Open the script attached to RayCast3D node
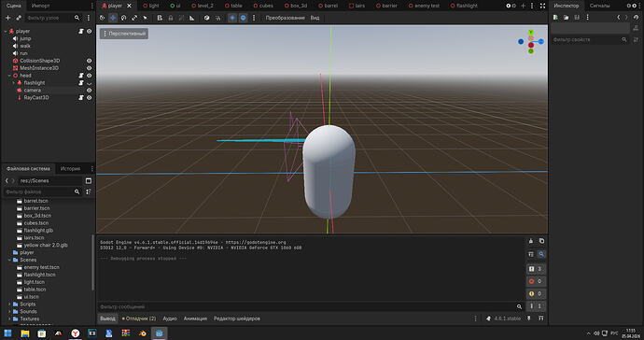644x340 pixels. (x=81, y=98)
